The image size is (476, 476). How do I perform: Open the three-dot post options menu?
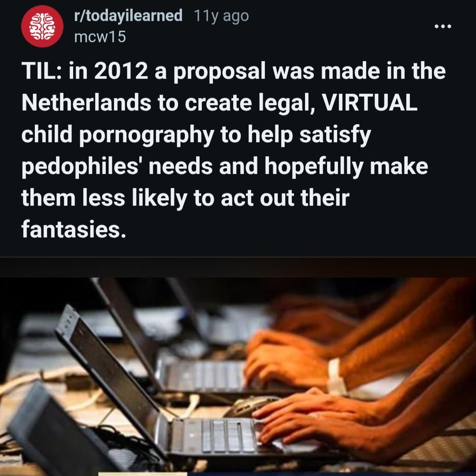tap(443, 27)
